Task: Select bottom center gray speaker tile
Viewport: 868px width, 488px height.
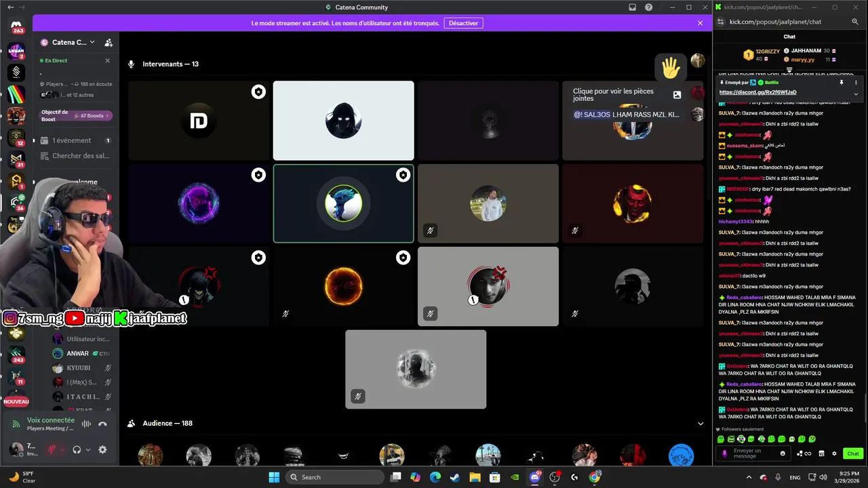Action: pos(416,369)
